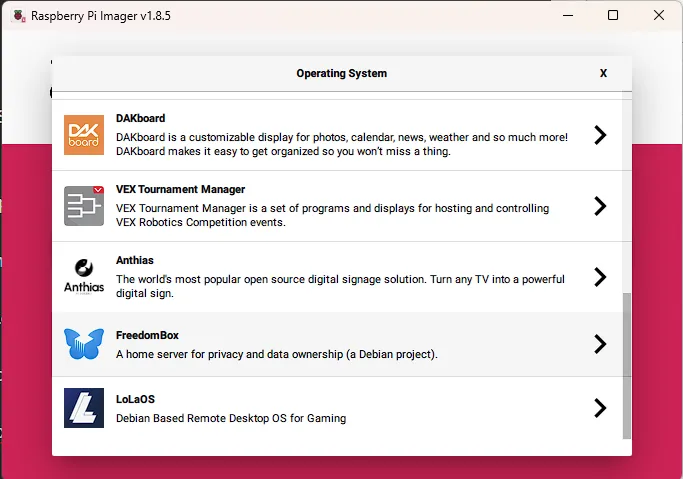Select the Anthias title text
The height and width of the screenshot is (479, 683).
(135, 260)
